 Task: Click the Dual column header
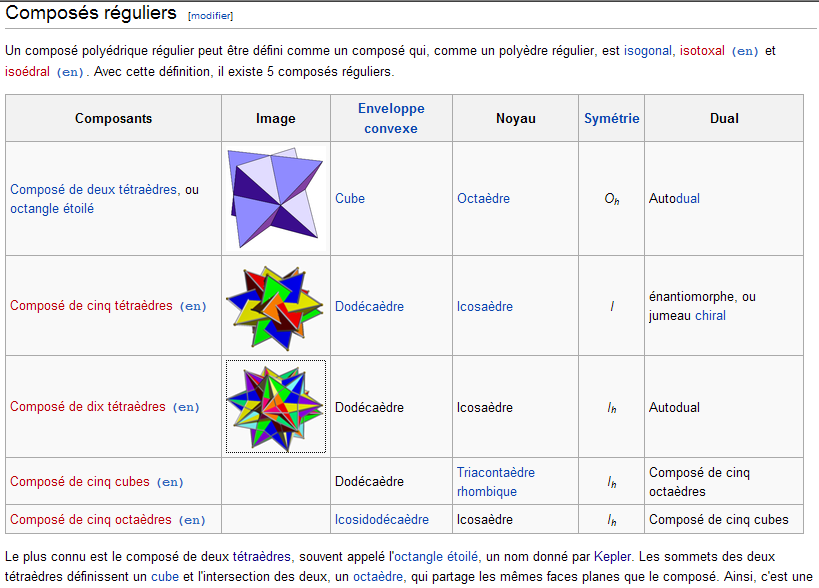click(x=724, y=119)
